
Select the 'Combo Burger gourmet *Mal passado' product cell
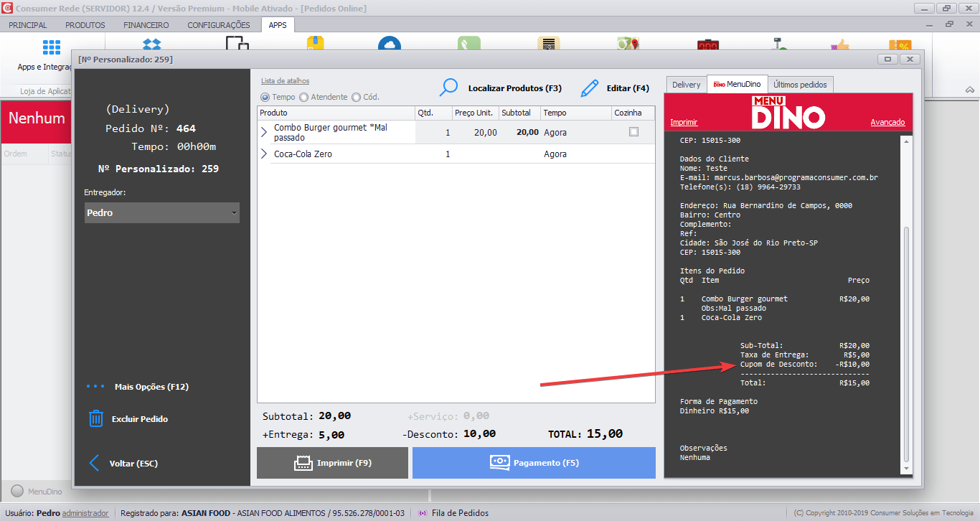343,132
